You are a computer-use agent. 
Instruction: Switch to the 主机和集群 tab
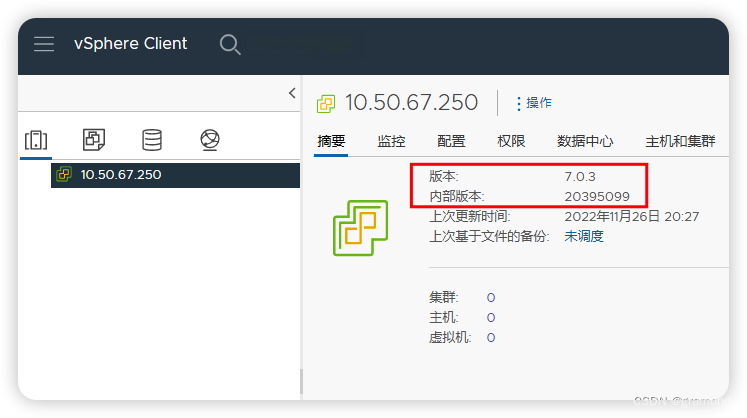pos(680,141)
